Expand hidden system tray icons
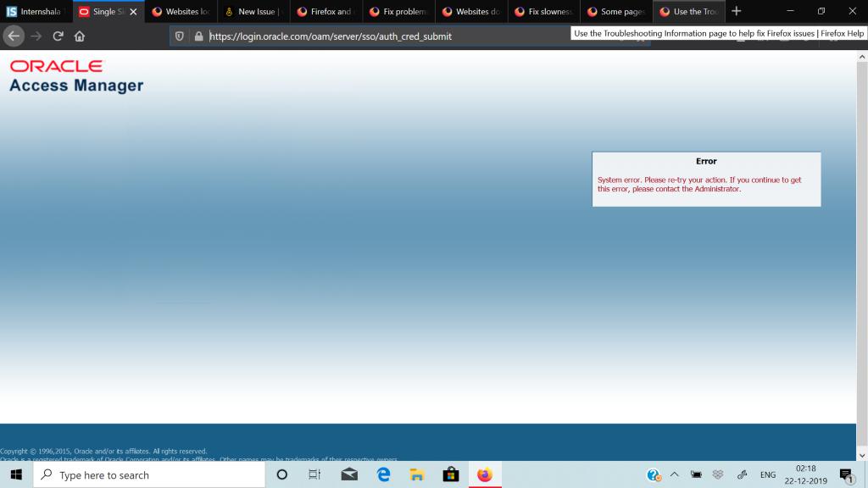Image resolution: width=868 pixels, height=488 pixels. click(675, 474)
